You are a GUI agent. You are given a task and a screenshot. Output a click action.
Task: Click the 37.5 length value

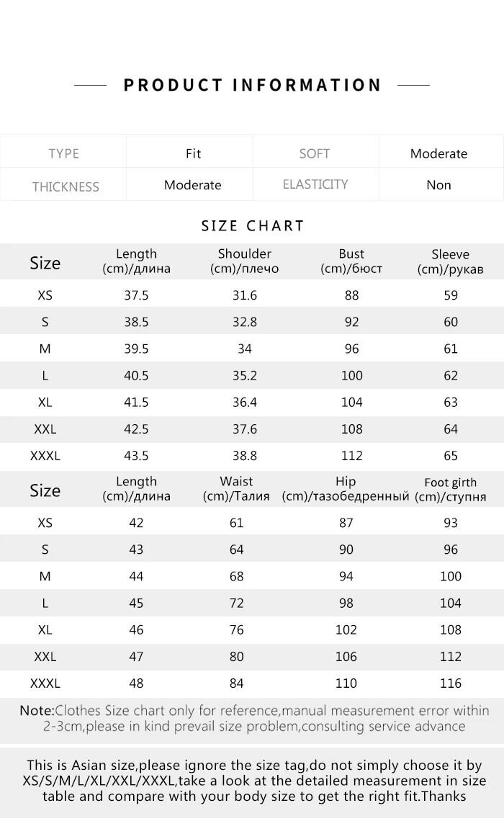pos(136,295)
